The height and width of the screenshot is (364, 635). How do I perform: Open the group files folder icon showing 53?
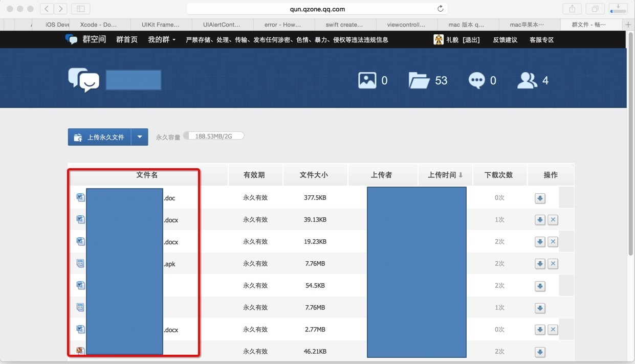click(x=419, y=80)
